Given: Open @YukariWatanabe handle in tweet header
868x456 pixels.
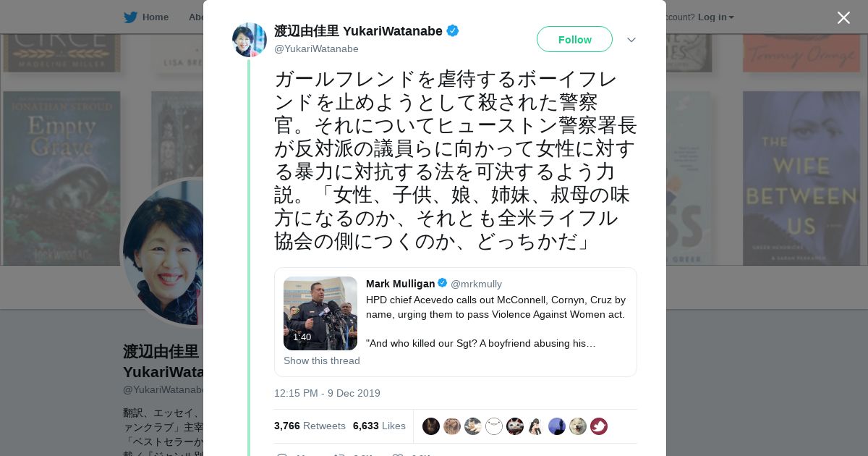Looking at the screenshot, I should (x=316, y=48).
